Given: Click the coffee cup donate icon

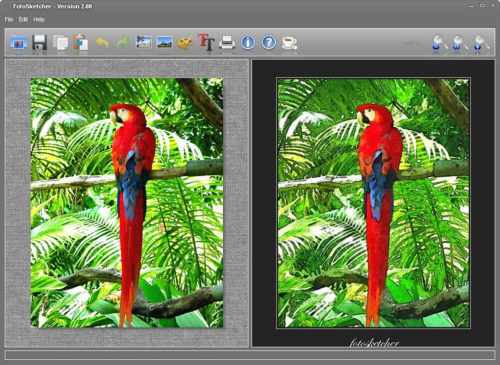Looking at the screenshot, I should (289, 43).
